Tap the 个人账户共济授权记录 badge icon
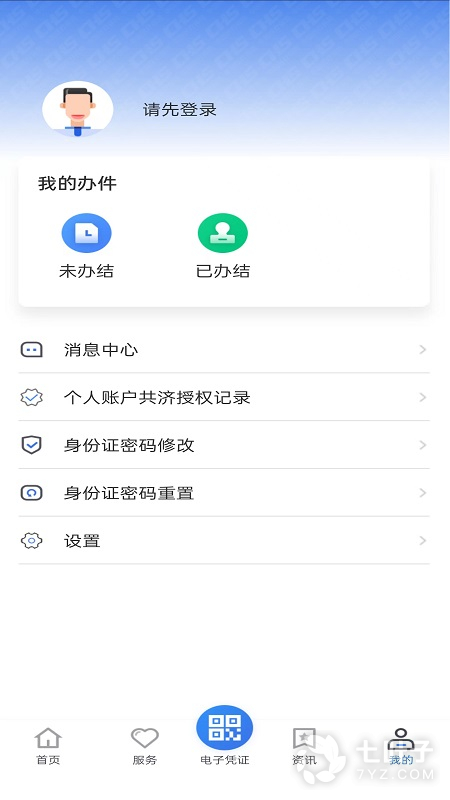This screenshot has width=450, height=800. pyautogui.click(x=32, y=397)
